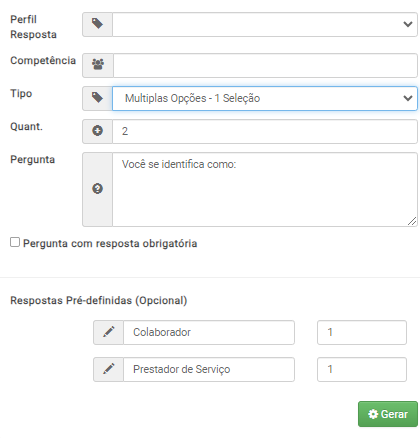Click the gear icon on the Gerar button
This screenshot has height=438, width=420.
373,414
